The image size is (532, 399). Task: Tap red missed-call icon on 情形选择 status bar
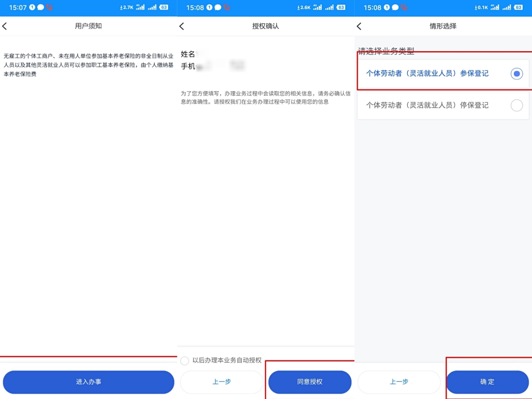click(x=404, y=7)
